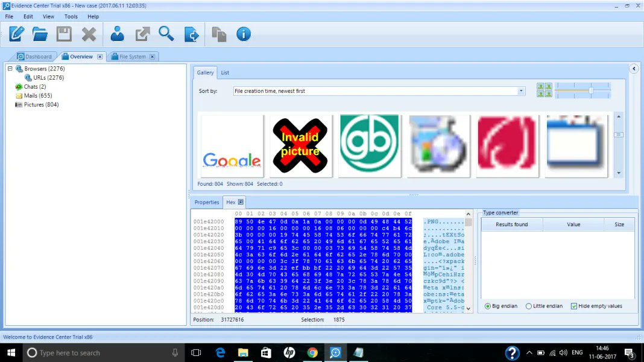
Task: Select the Little endian radio button
Action: [529, 306]
